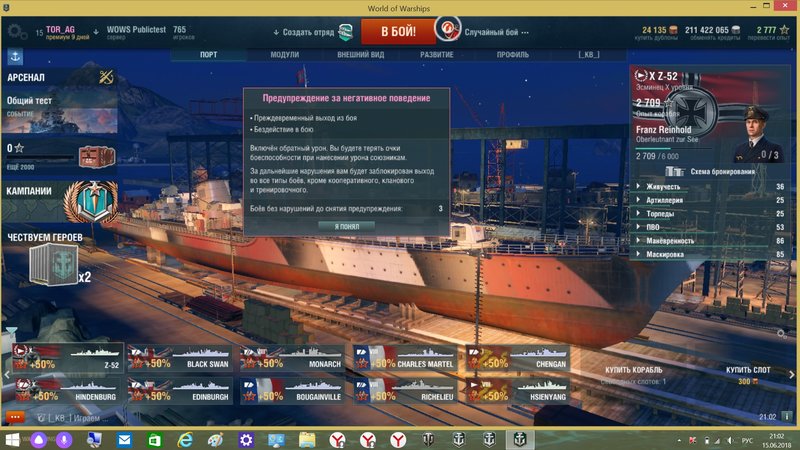Screen dimensions: 800x450
Task: Switch to the ПРОФИЛЬ tab
Action: pyautogui.click(x=513, y=55)
